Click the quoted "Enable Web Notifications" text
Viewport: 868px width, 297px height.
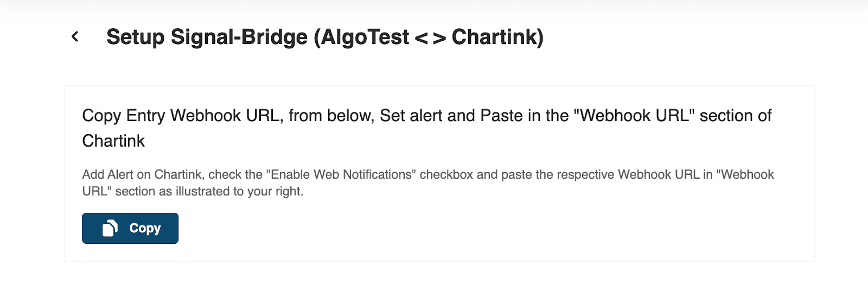tap(341, 175)
